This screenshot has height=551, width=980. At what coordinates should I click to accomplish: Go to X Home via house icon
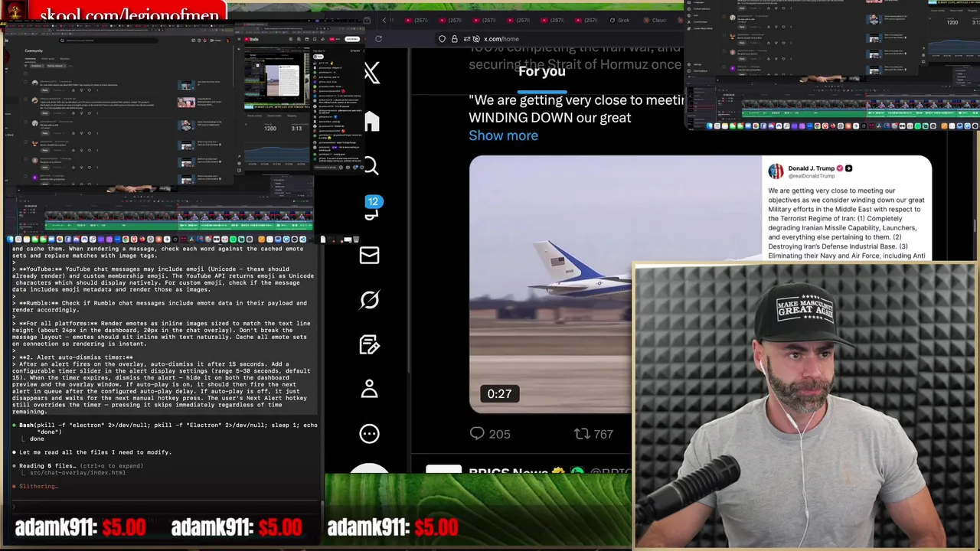[371, 121]
